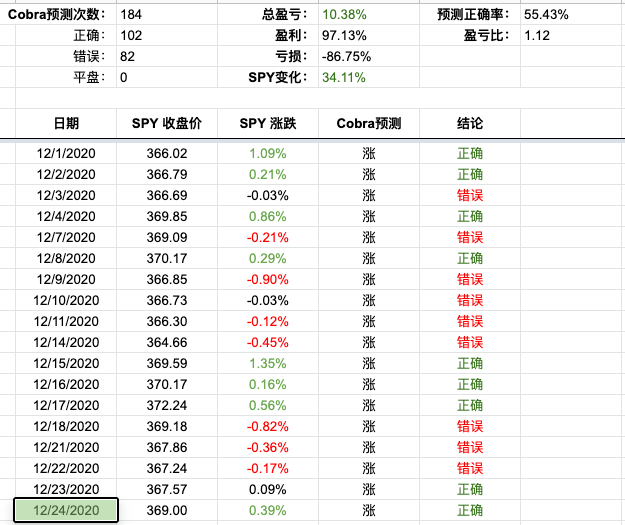
Task: Click the change cell -0.45%
Action: 268,342
